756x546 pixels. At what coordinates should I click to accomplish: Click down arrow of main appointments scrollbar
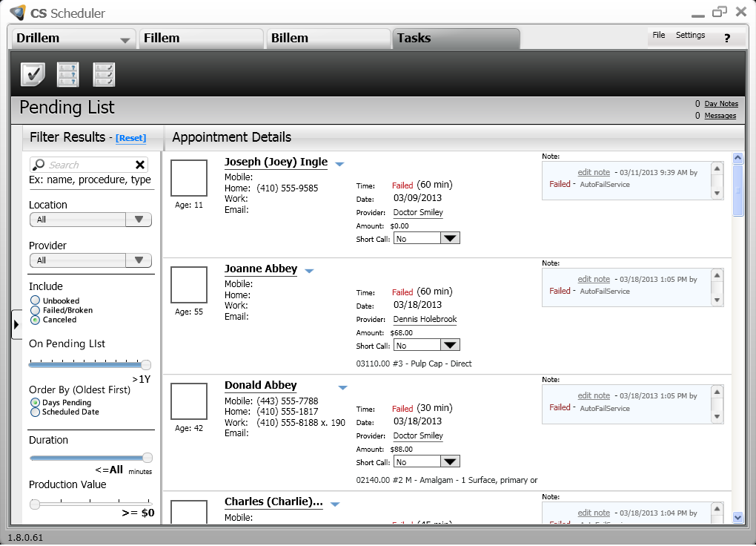click(738, 518)
